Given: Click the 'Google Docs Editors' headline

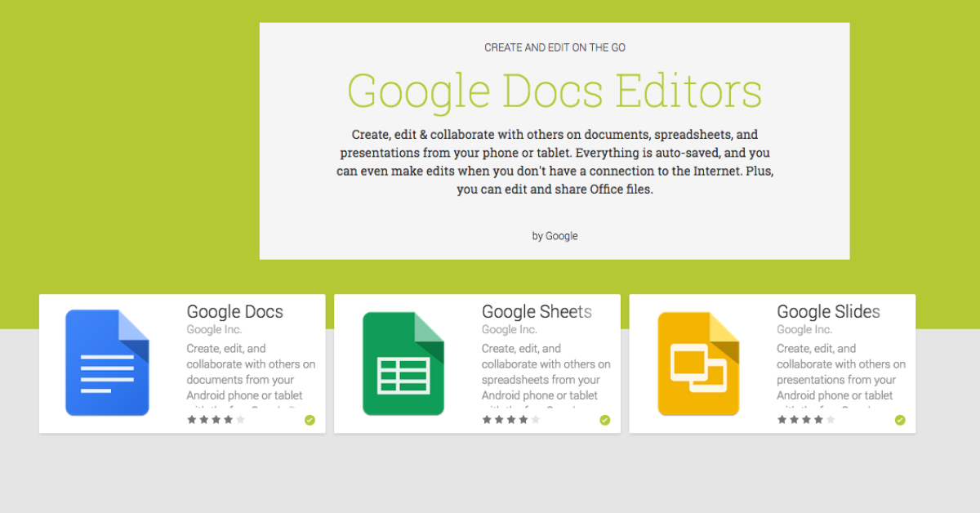Looking at the screenshot, I should point(555,90).
